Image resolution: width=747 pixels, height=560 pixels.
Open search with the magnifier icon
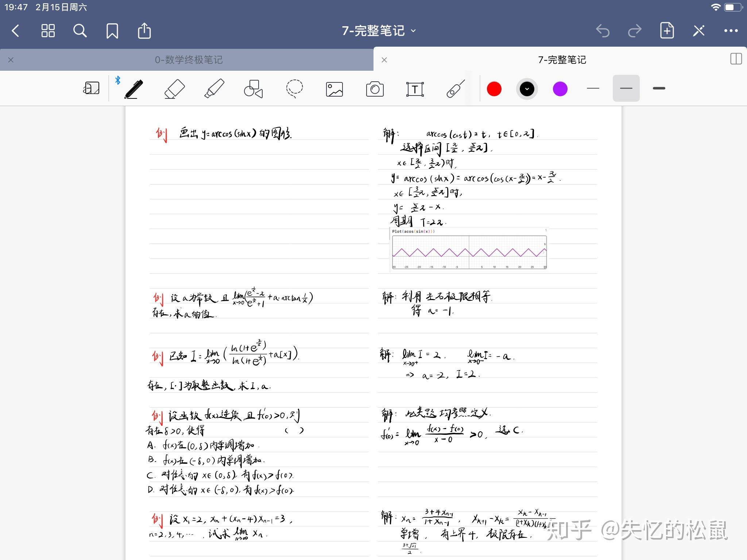(x=80, y=31)
